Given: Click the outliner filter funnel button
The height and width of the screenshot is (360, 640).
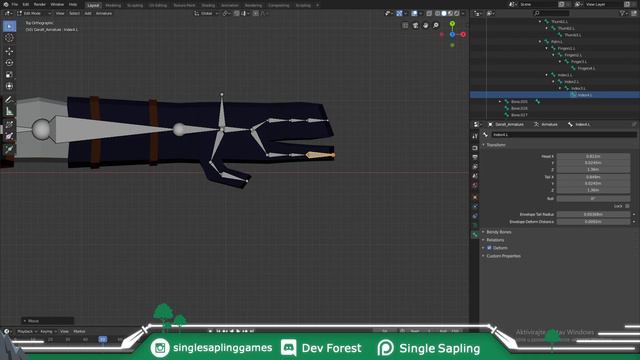Looking at the screenshot, I should tap(622, 13).
